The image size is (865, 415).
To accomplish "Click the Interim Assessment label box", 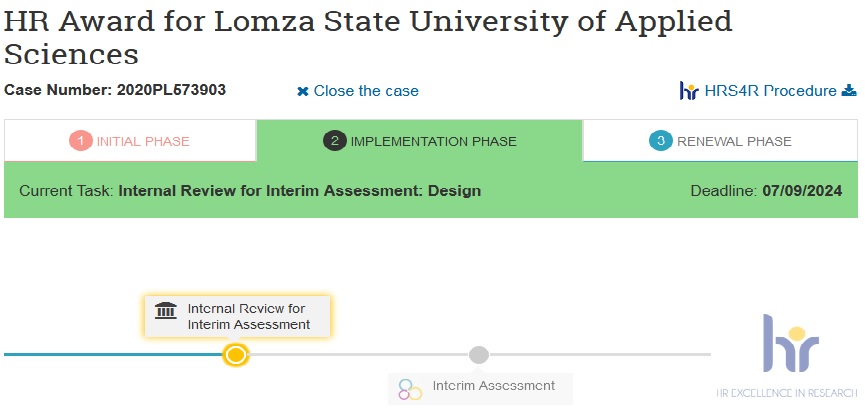I will pos(480,389).
